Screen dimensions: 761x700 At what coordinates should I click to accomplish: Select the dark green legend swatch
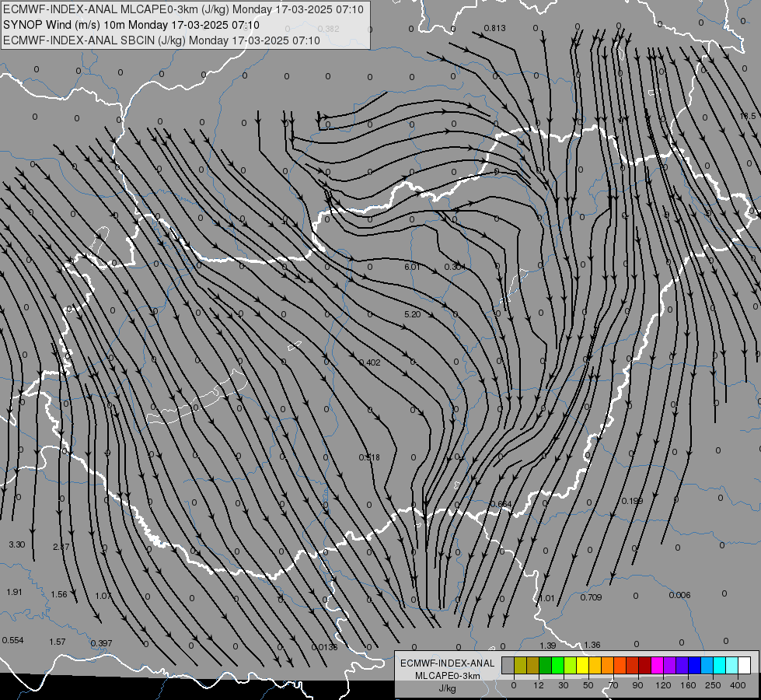click(x=545, y=665)
